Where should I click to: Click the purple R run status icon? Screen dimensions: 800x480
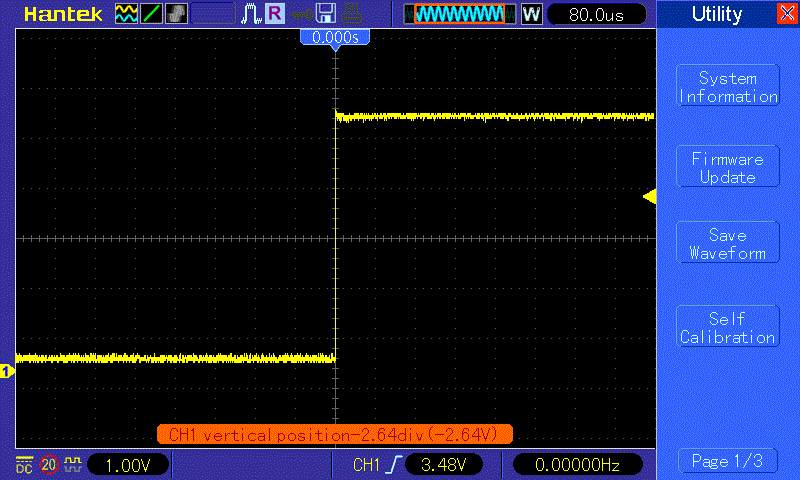pos(274,14)
